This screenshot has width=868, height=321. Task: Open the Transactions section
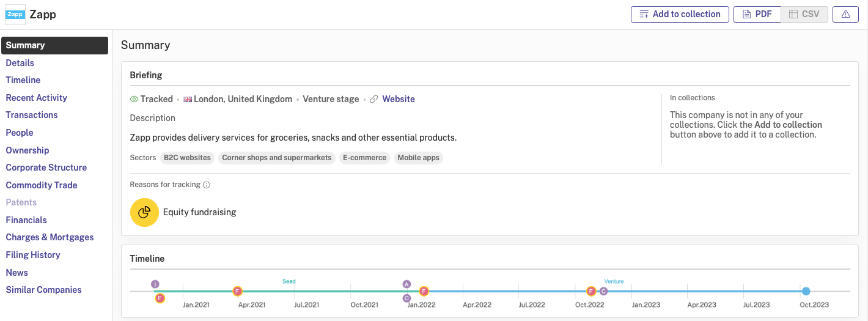pyautogui.click(x=32, y=115)
